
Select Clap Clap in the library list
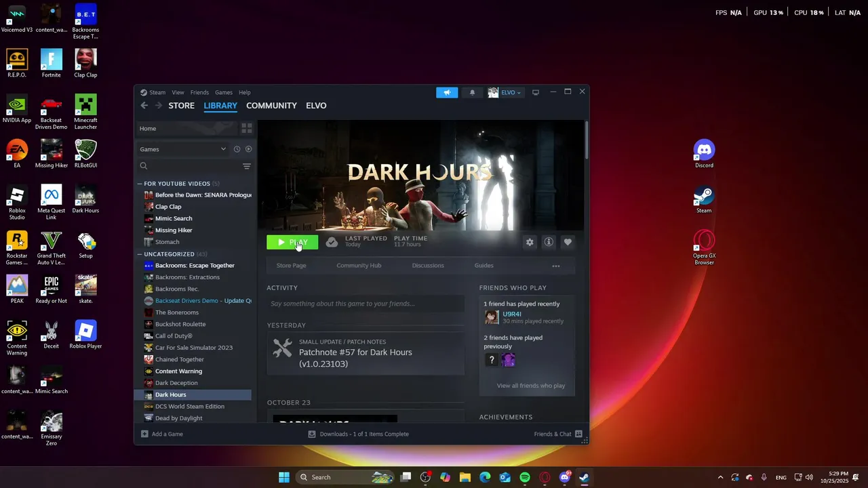(168, 207)
